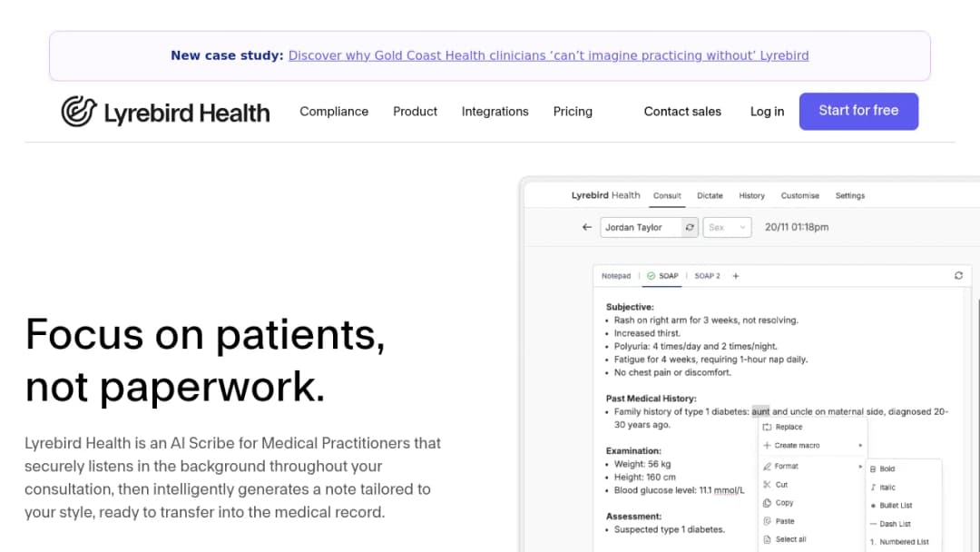This screenshot has height=552, width=980.
Task: Switch to the History tab
Action: coord(752,196)
